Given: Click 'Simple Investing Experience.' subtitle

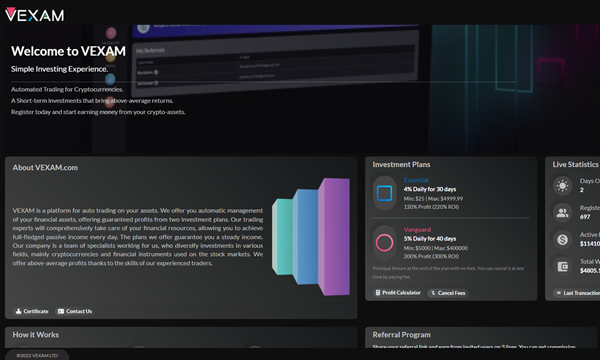Looking at the screenshot, I should pos(59,69).
